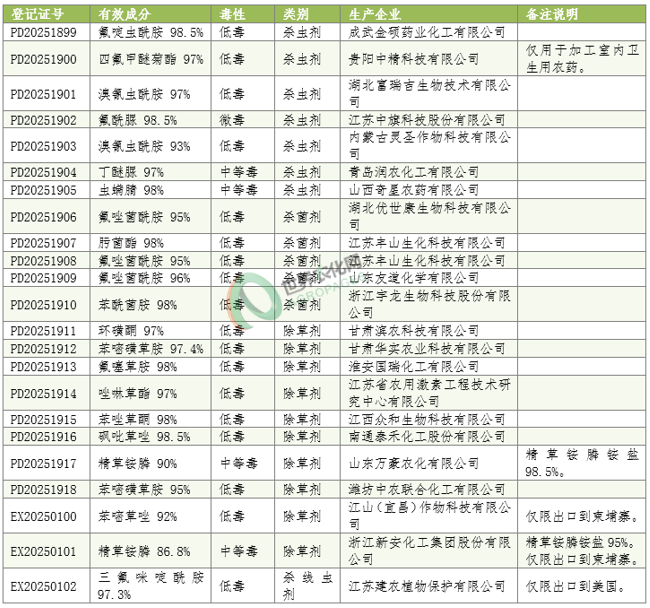This screenshot has height=608, width=650.
Task: Click ingredient 精草铵膦 90%
Action: tap(138, 463)
